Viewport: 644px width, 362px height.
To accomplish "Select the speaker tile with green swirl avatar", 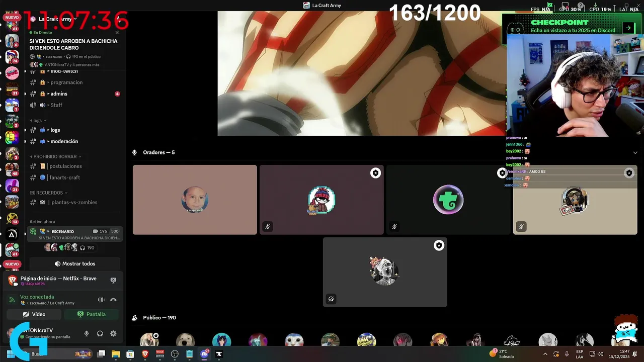I will coord(448,200).
